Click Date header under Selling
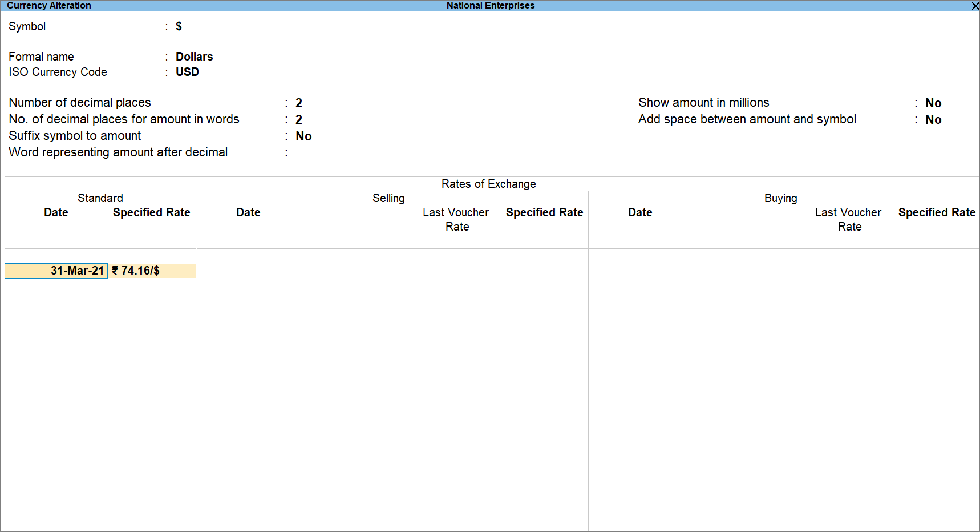Viewport: 980px width, 532px height. 248,212
